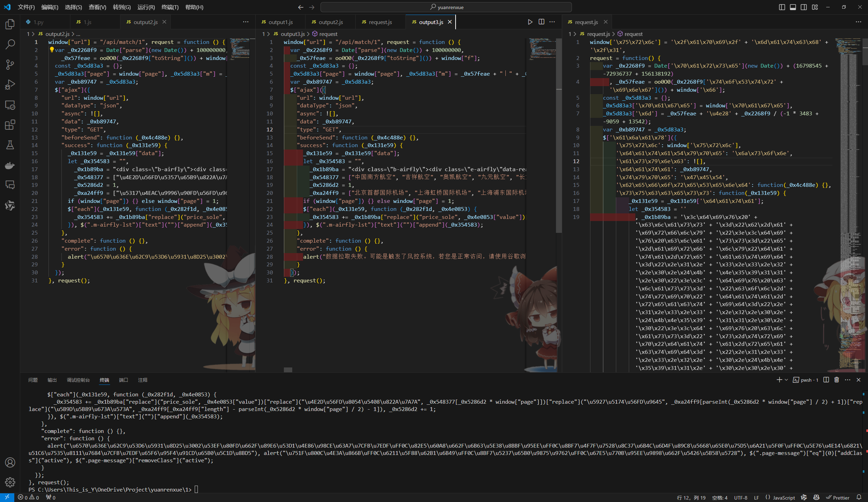
Task: Open the new terminal launch profile dropdown
Action: [786, 380]
